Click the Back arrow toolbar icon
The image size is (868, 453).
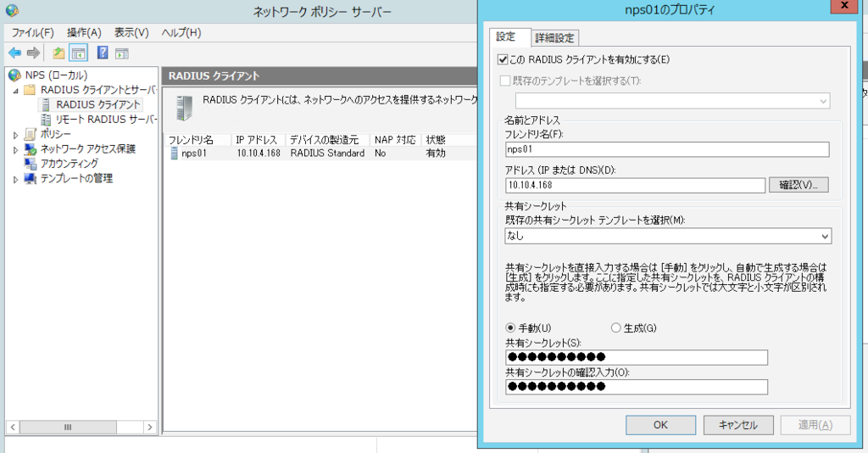point(15,53)
